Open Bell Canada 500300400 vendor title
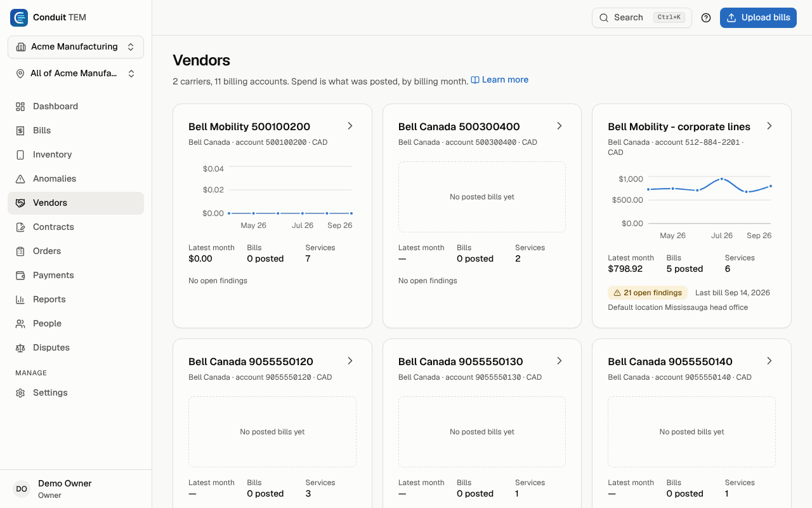This screenshot has height=508, width=812. [459, 127]
